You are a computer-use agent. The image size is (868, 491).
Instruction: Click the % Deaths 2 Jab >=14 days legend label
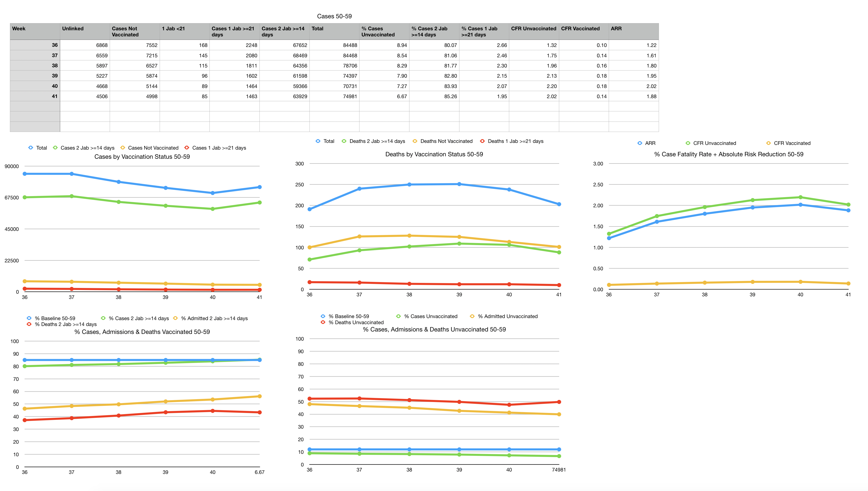coord(66,324)
